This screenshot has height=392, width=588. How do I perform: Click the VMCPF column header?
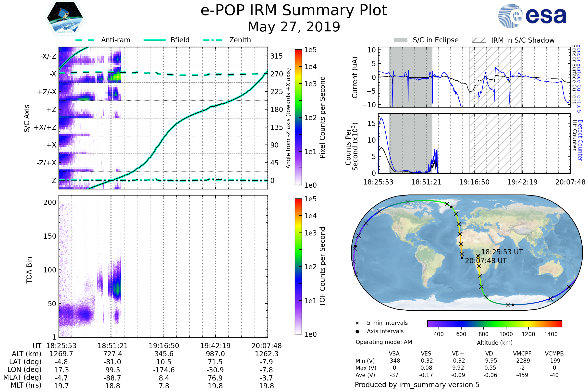522,354
